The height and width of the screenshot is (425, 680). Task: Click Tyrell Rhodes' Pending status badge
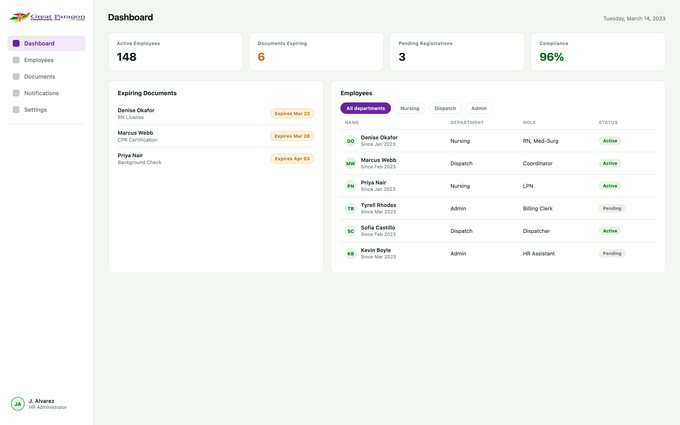click(612, 209)
